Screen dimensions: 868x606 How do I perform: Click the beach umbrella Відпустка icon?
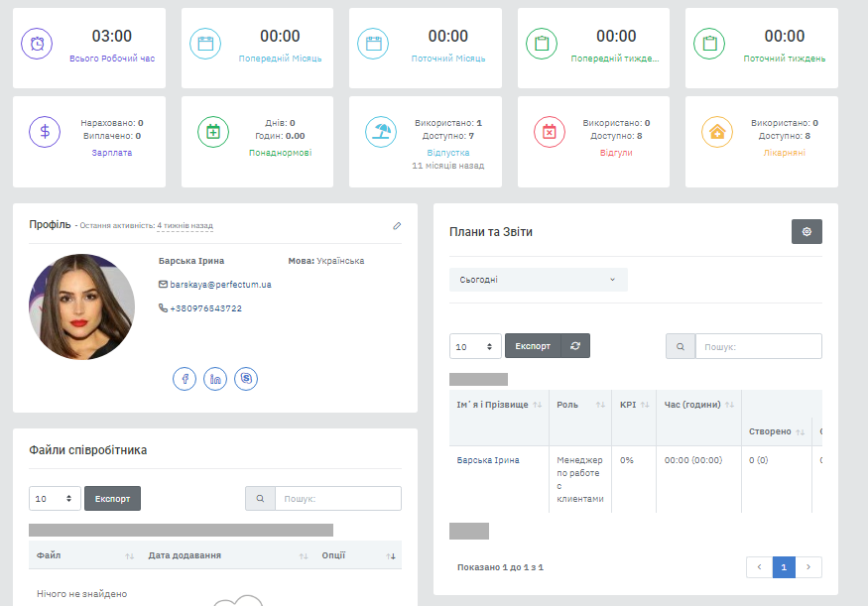coord(381,132)
